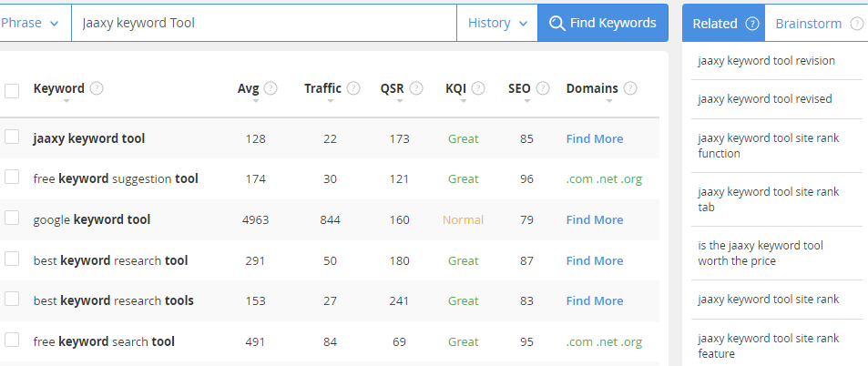Click the Avg value 4963
This screenshot has height=366, width=868.
coord(256,219)
